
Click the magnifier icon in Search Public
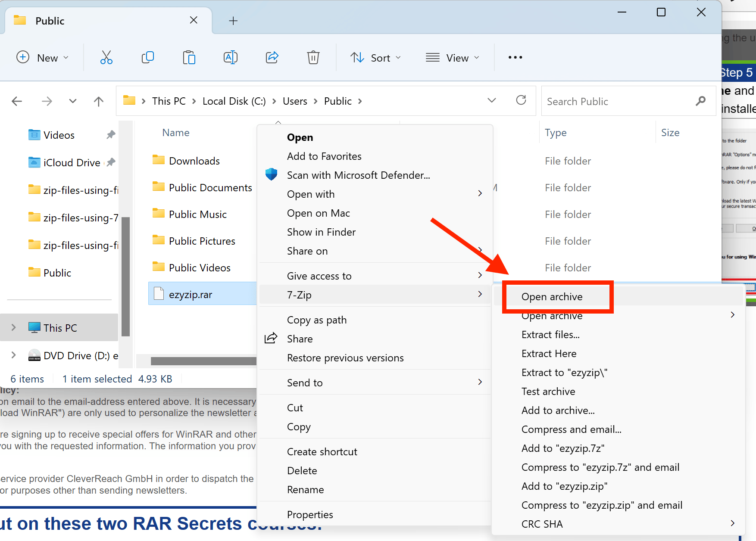tap(701, 101)
